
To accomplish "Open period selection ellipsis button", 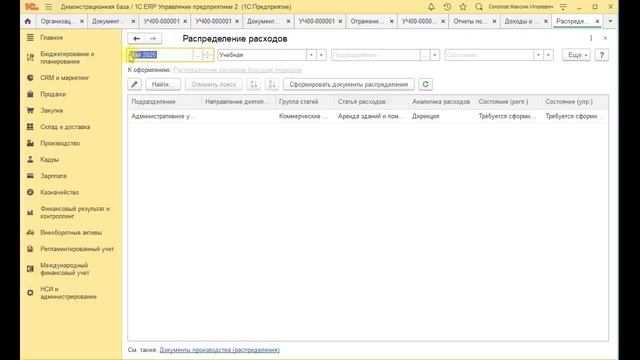I will pos(198,55).
